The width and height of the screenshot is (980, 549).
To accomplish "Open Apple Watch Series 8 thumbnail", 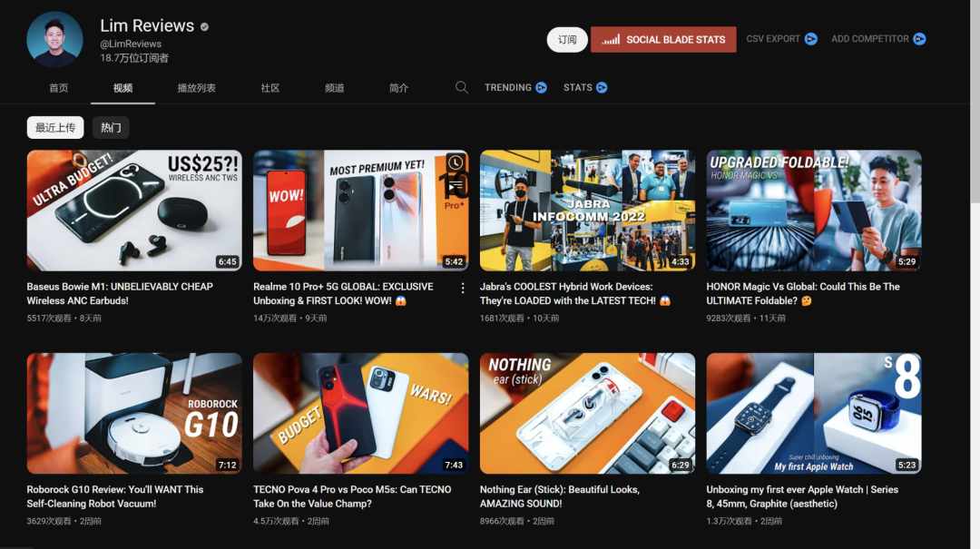I will point(814,413).
